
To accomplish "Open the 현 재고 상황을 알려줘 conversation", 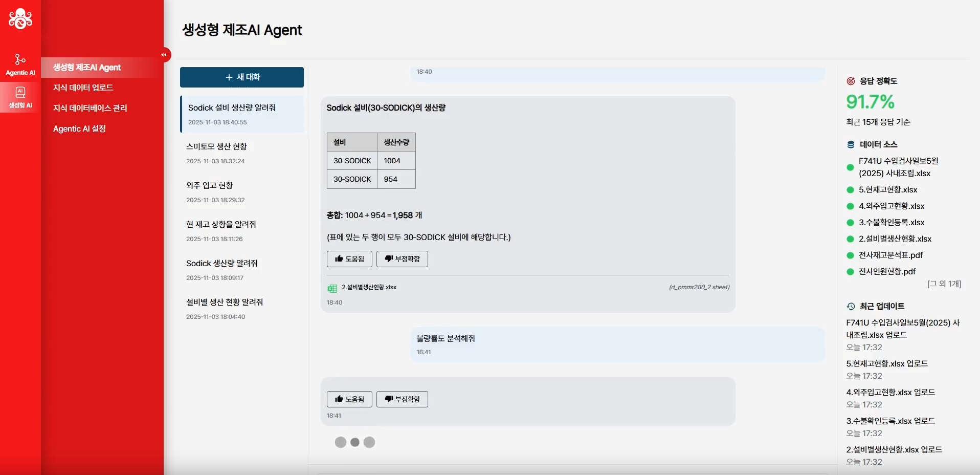I will [242, 231].
